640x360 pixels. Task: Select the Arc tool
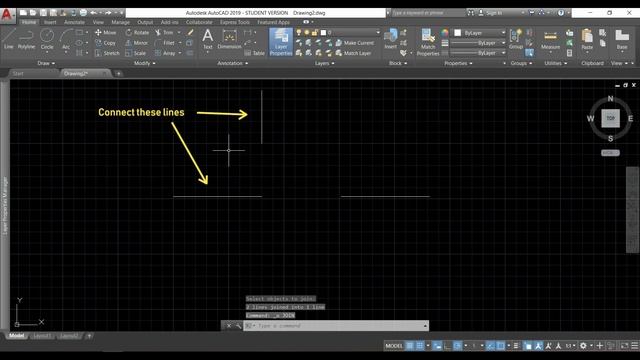66,40
